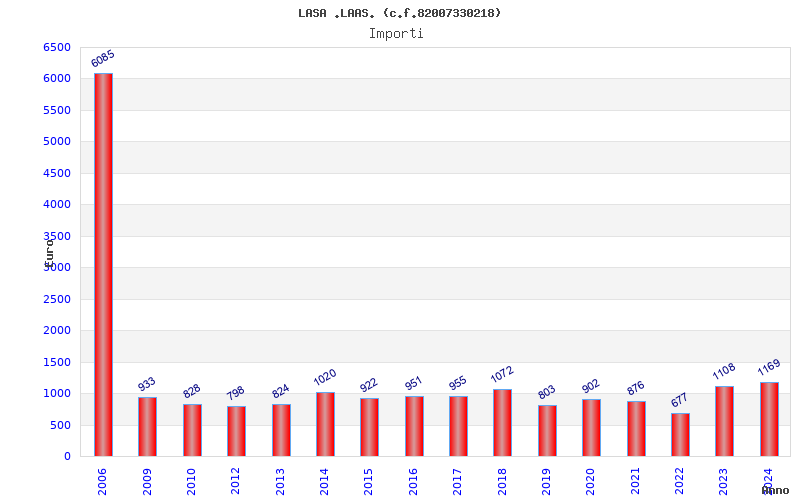The height and width of the screenshot is (500, 800).
Task: Click the y-axis tick label 2500
Action: coord(57,299)
